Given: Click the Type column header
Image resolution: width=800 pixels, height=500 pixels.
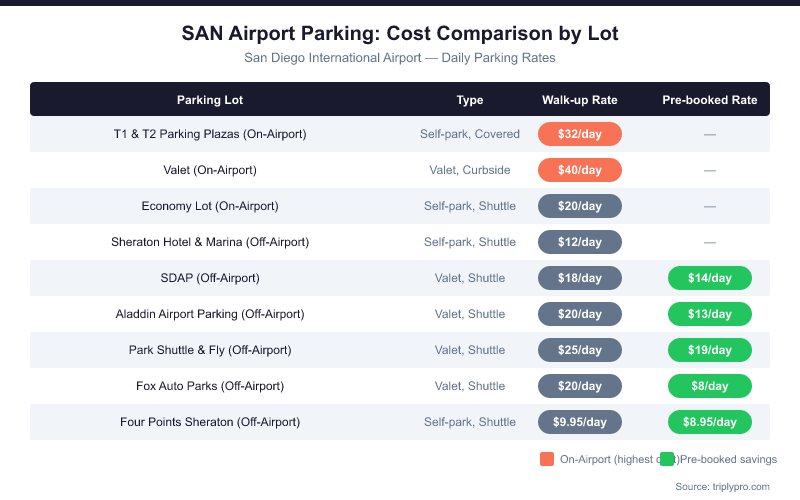Looking at the screenshot, I should pos(470,100).
